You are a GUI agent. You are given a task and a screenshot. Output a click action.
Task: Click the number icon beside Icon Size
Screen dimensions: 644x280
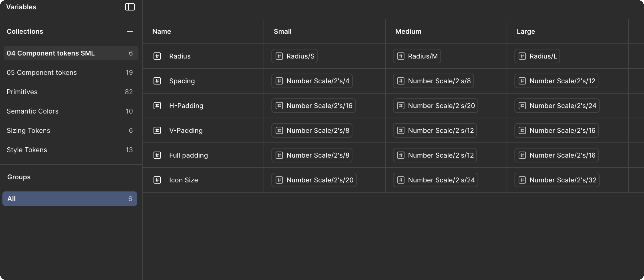coord(157,180)
